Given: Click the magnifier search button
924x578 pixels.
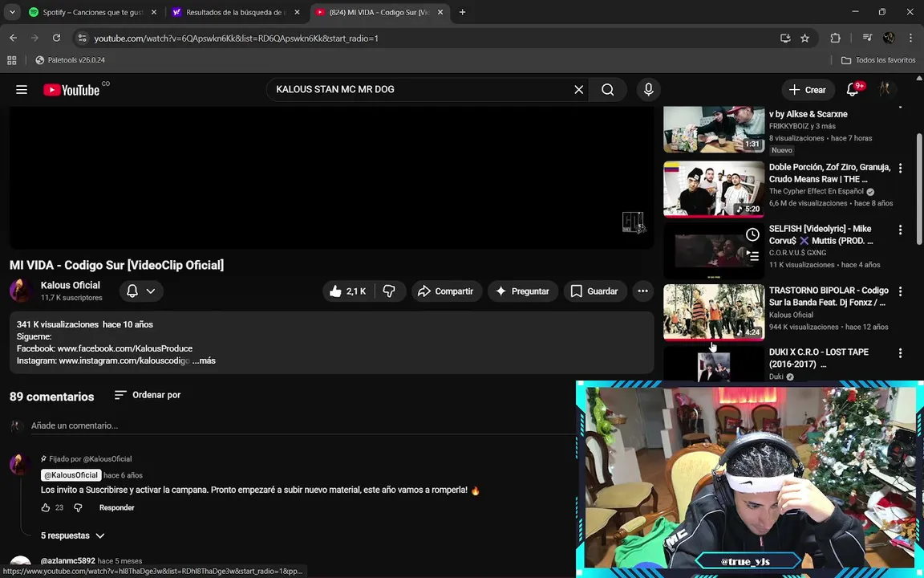Looking at the screenshot, I should point(607,90).
